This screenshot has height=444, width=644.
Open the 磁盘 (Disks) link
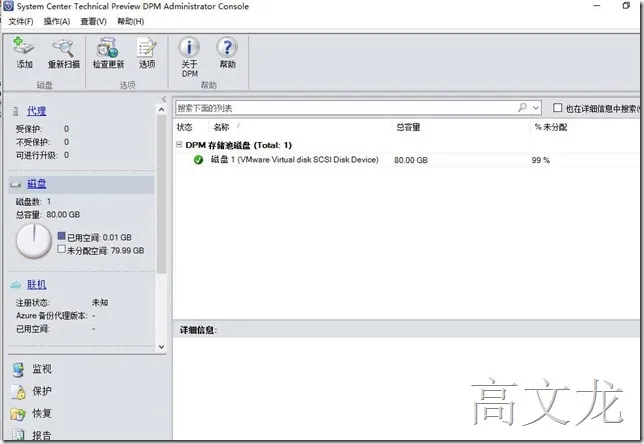[37, 184]
